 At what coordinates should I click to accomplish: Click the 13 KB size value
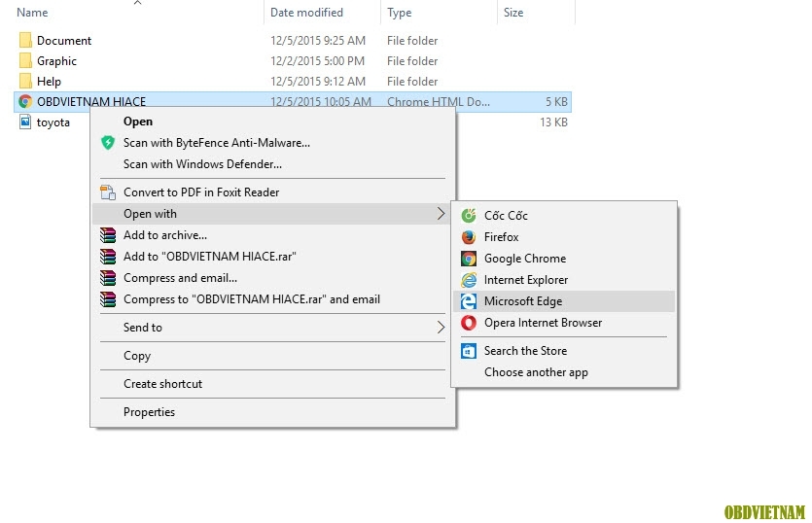pyautogui.click(x=553, y=122)
